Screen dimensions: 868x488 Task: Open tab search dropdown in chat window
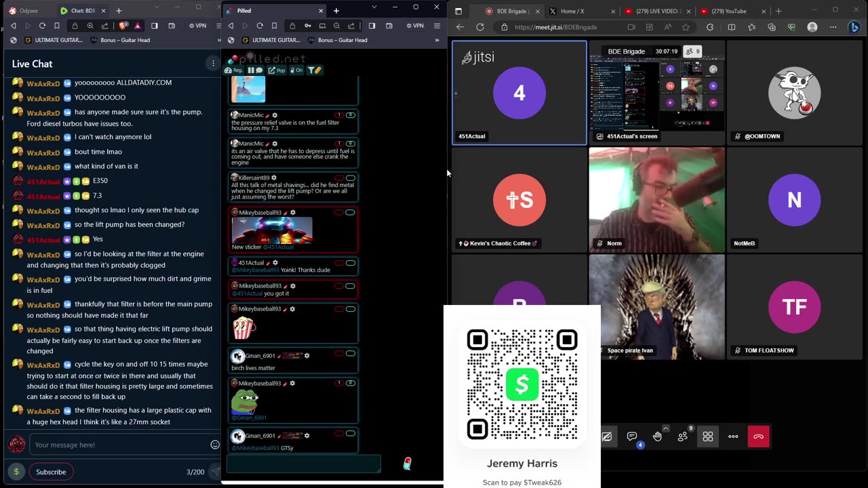156,7
